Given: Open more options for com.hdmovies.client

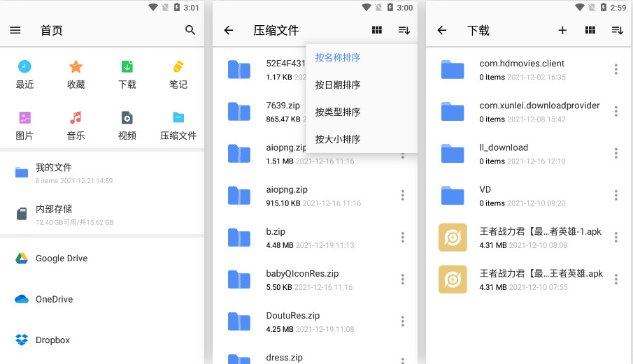Looking at the screenshot, I should pos(616,69).
